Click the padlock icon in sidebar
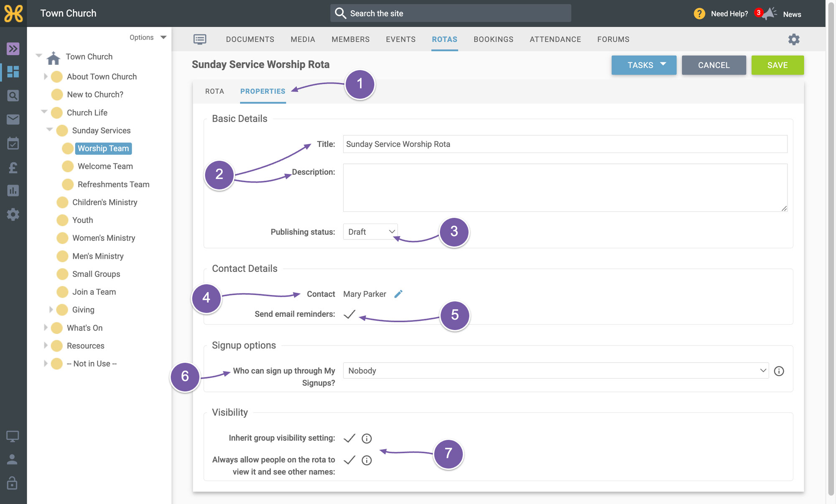The height and width of the screenshot is (504, 836). [13, 483]
